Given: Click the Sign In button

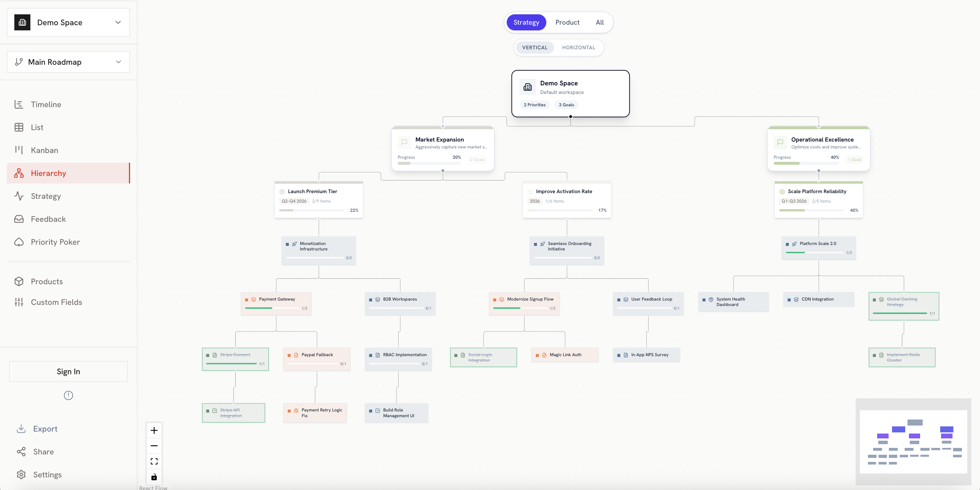Looking at the screenshot, I should pos(68,371).
